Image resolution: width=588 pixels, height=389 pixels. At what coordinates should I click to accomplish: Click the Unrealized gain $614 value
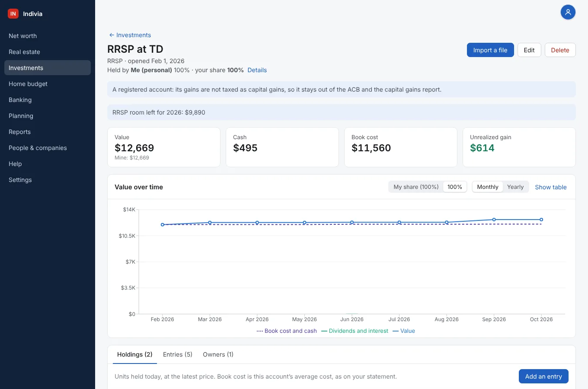coord(482,148)
